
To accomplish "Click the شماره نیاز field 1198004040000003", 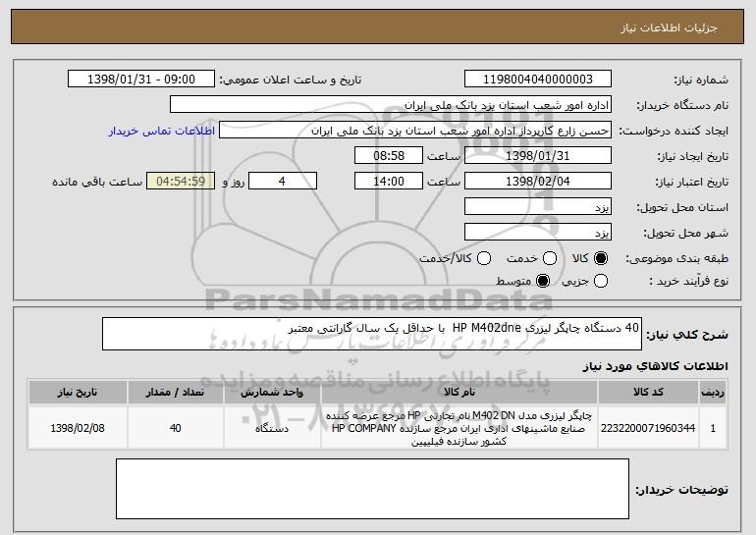I will pos(538,80).
